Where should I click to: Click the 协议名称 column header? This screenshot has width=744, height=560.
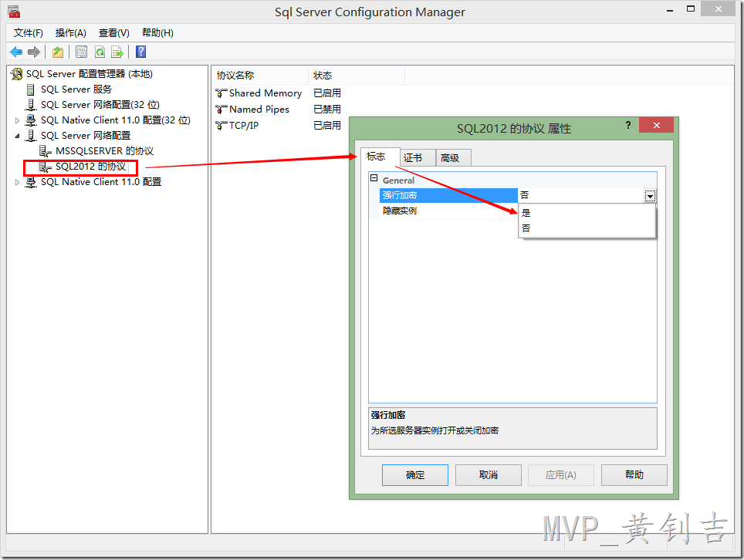point(259,76)
